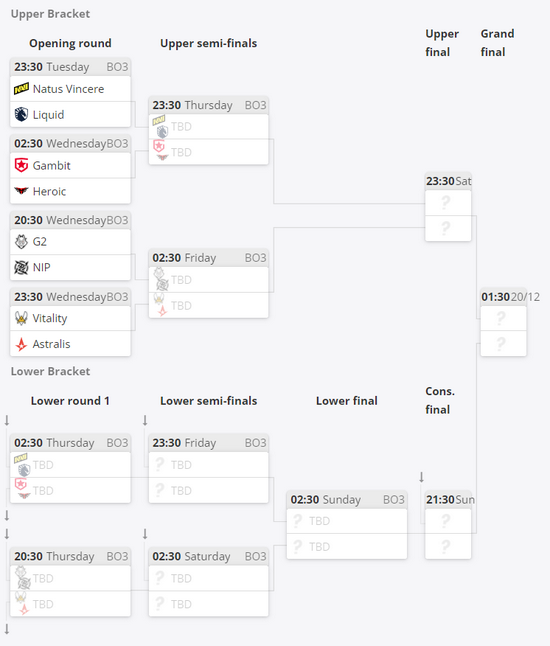Image resolution: width=550 pixels, height=646 pixels.
Task: Open the 23:30 Friday lower semi-final match
Action: [x=208, y=468]
